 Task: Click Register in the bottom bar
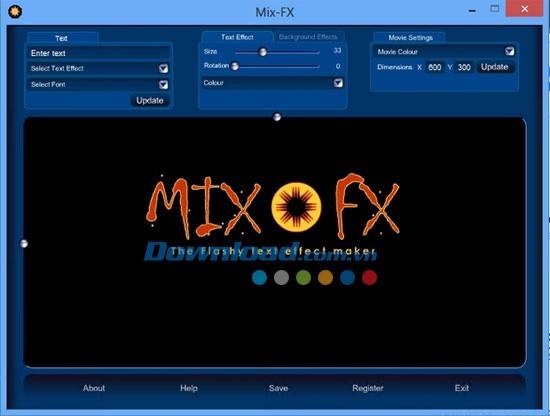tap(368, 388)
